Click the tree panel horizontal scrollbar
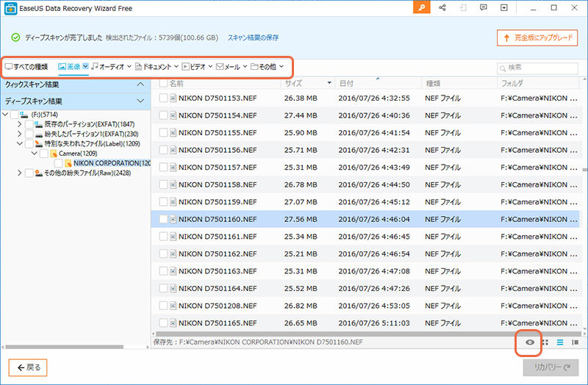This screenshot has height=385, width=588. [x=64, y=347]
